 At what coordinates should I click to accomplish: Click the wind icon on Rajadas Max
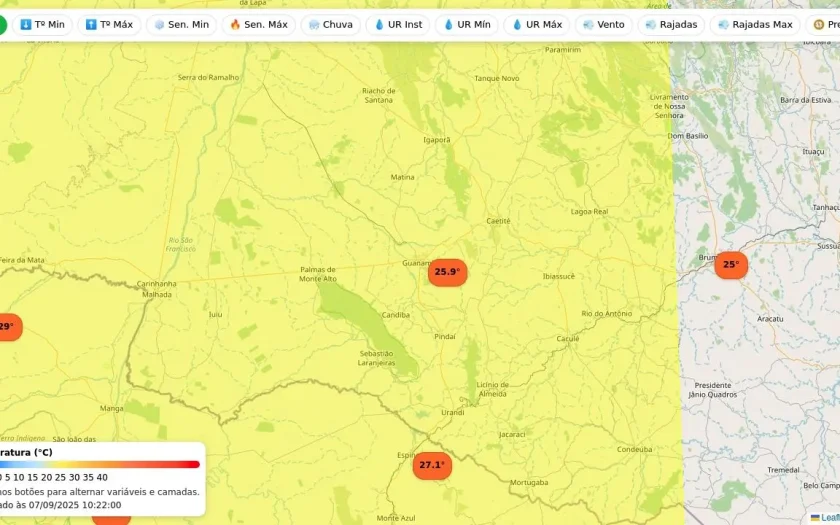[x=723, y=25]
